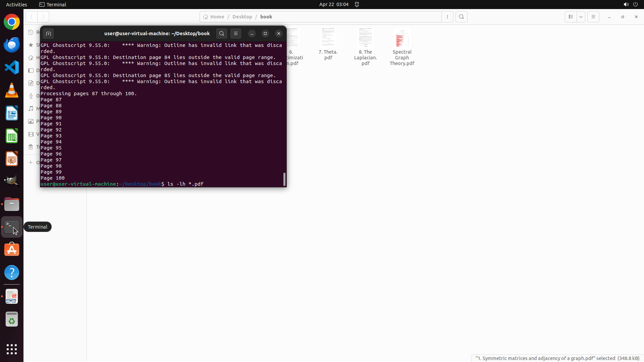This screenshot has width=644, height=362.
Task: Select 8. The Laplacian.pdf file
Action: pyautogui.click(x=365, y=47)
